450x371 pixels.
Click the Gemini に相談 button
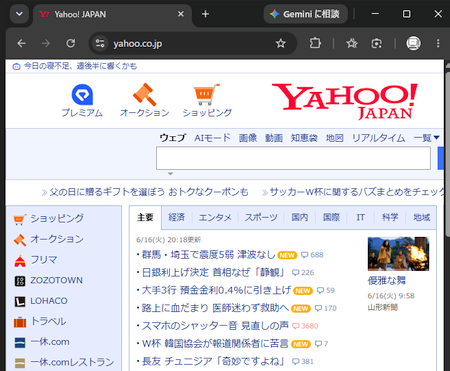306,14
